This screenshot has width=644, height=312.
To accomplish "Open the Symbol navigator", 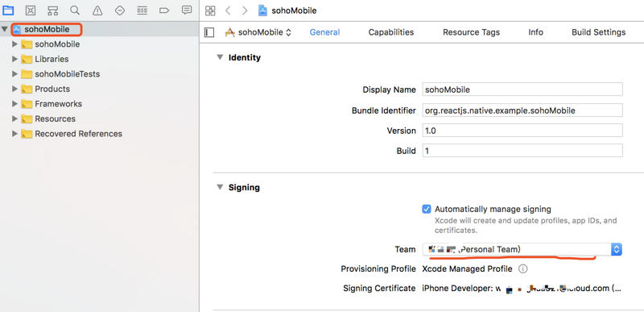I will (x=52, y=10).
